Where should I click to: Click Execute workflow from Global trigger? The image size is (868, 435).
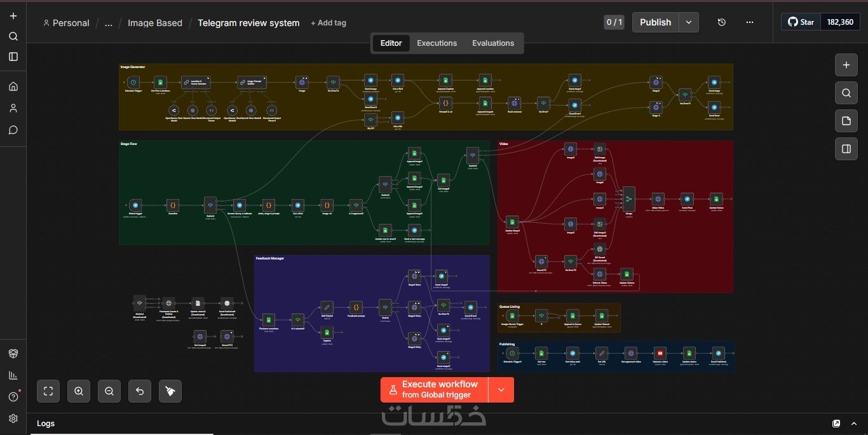click(x=435, y=390)
